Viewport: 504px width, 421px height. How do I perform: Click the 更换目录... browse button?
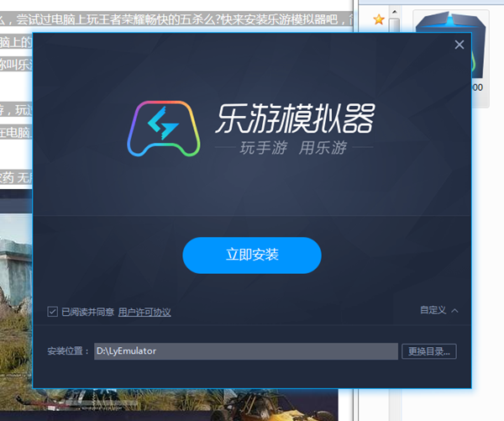point(428,351)
